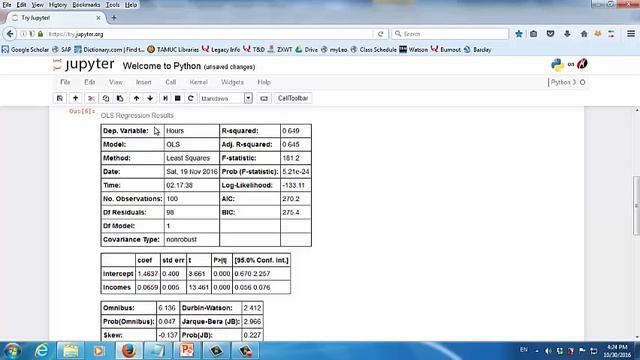Open the Jupyter Kernel menu

pos(198,82)
